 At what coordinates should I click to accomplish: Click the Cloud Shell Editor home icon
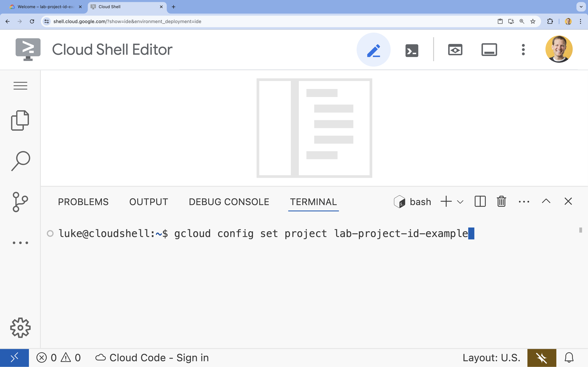point(28,49)
